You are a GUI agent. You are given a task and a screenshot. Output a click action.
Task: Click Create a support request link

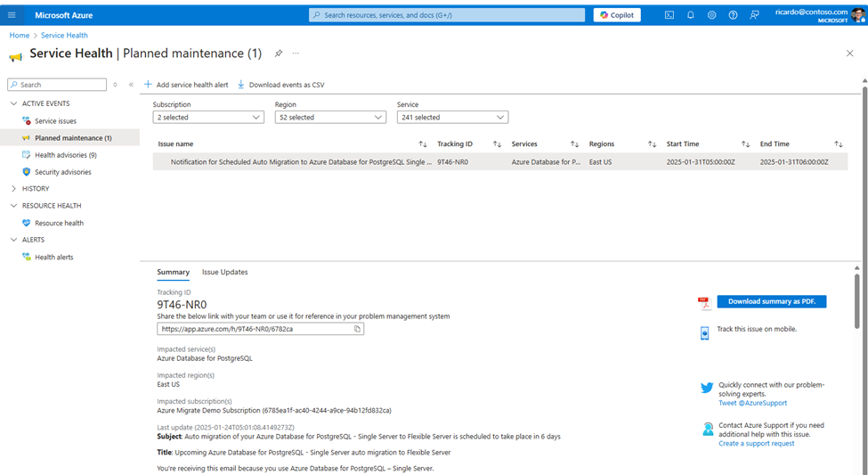[x=756, y=444]
